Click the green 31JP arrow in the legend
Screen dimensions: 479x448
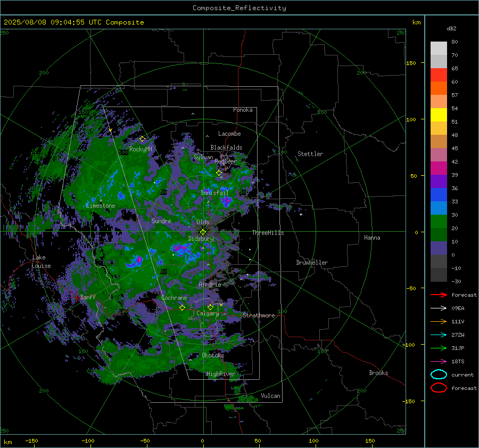point(439,348)
